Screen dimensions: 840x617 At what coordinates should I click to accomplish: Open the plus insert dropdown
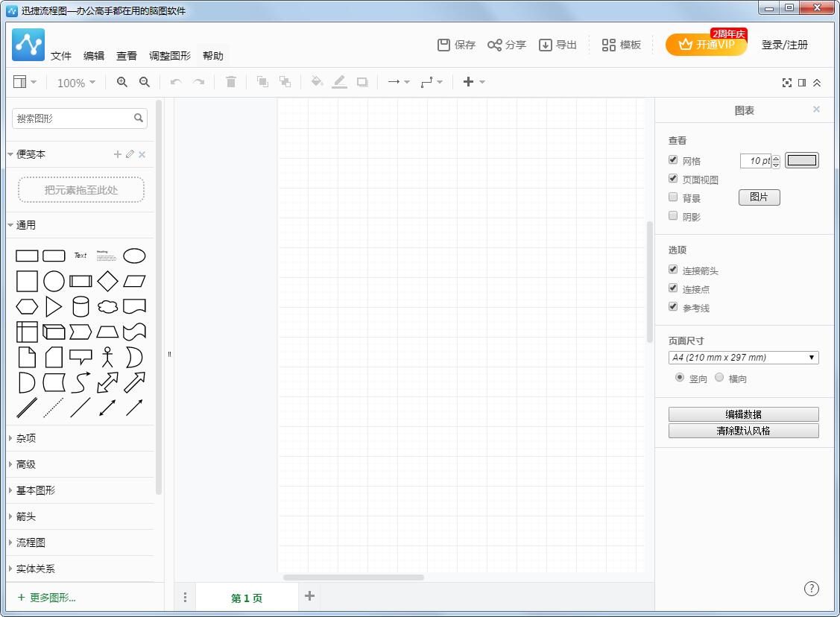[x=474, y=82]
